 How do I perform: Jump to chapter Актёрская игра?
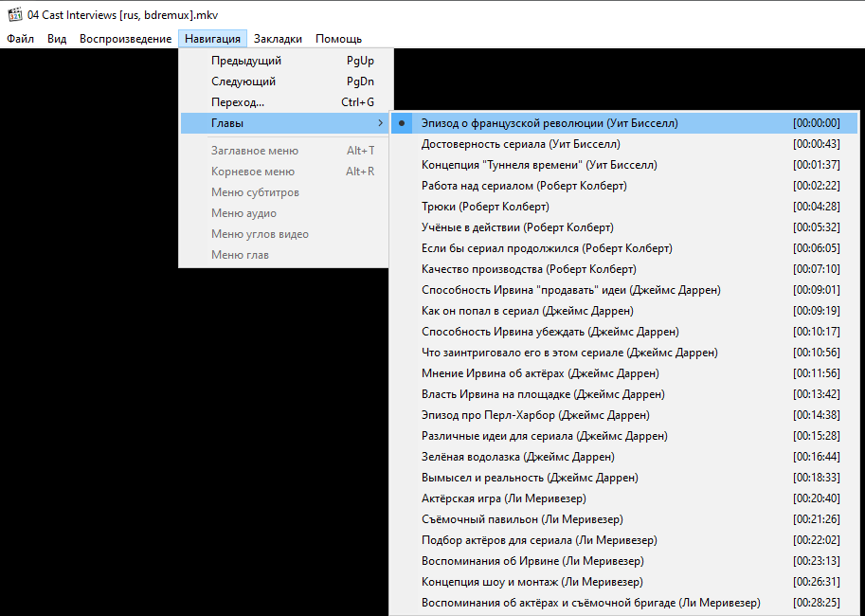tap(624, 499)
